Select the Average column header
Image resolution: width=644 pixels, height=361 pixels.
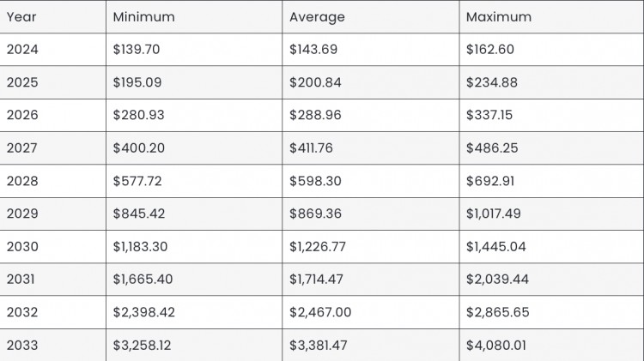(x=370, y=17)
